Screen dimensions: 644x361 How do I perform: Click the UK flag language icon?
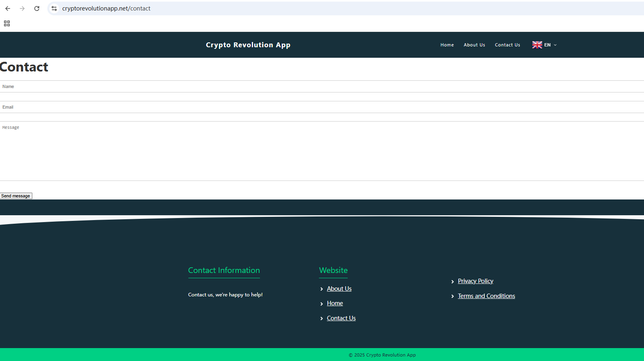tap(537, 45)
